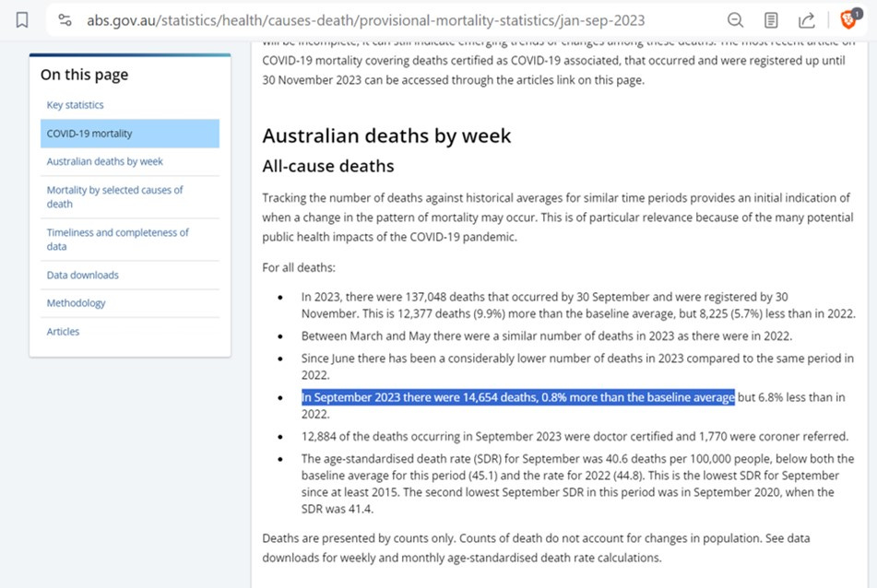
Task: Click the 'For all deaths:' text
Action: (299, 267)
